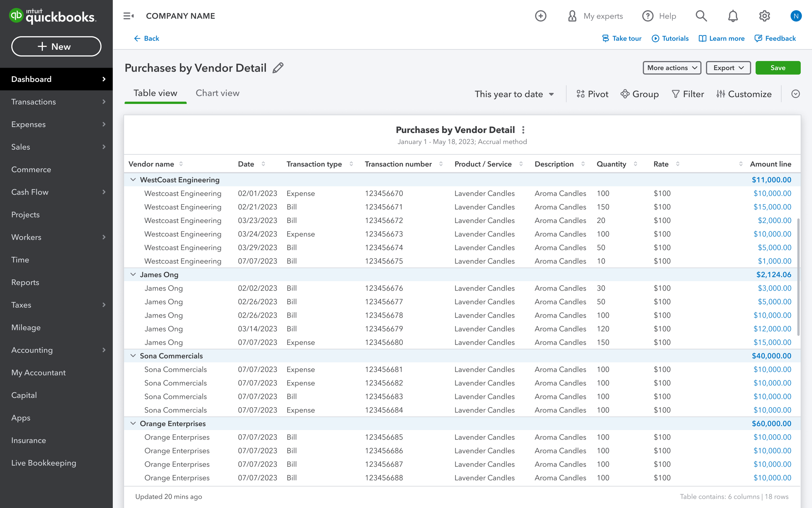Image resolution: width=812 pixels, height=508 pixels.
Task: Open My experts
Action: [x=595, y=16]
